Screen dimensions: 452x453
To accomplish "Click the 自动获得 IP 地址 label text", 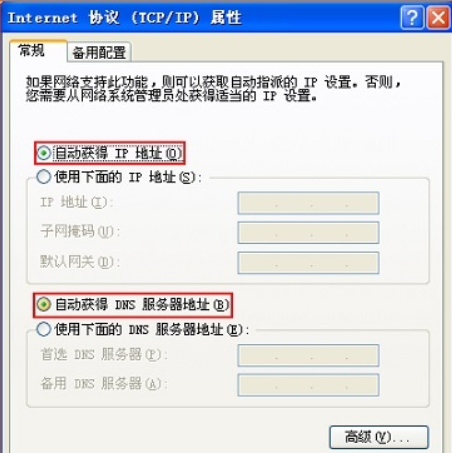I will [x=118, y=153].
